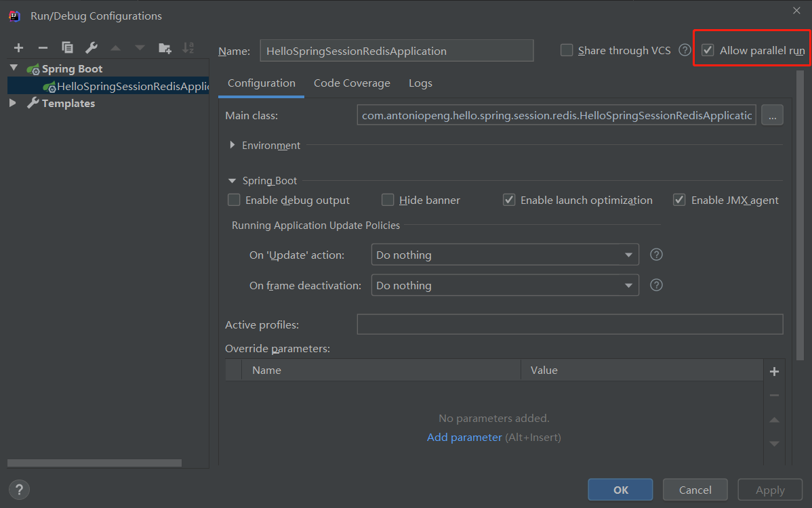Switch to the Configuration tab
The image size is (812, 508).
pyautogui.click(x=262, y=83)
